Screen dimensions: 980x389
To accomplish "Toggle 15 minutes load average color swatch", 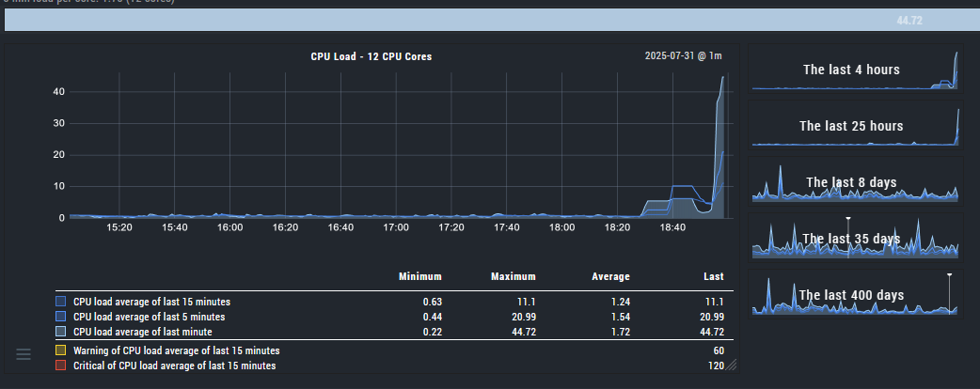I will pyautogui.click(x=60, y=302).
